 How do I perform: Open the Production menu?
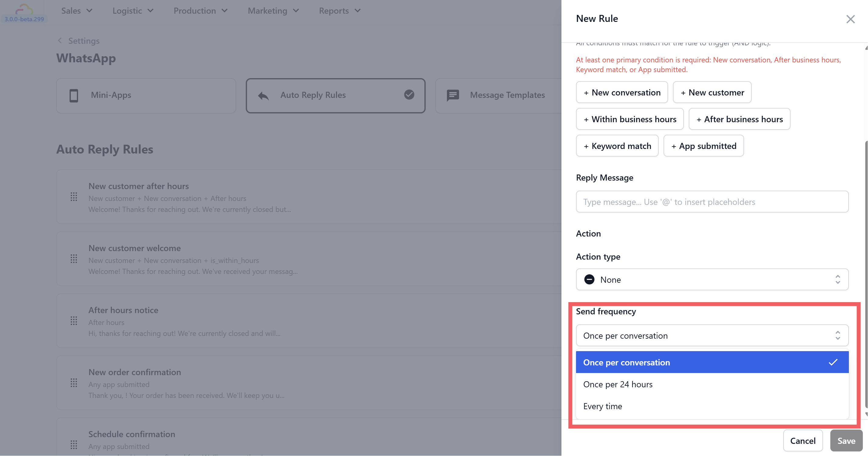tap(201, 11)
